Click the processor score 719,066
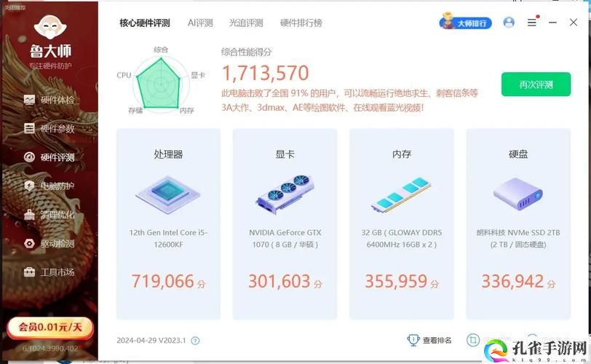 tap(163, 281)
